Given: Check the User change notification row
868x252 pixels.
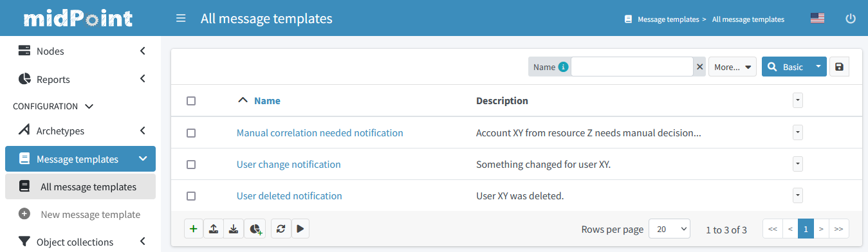Looking at the screenshot, I should pyautogui.click(x=191, y=165).
